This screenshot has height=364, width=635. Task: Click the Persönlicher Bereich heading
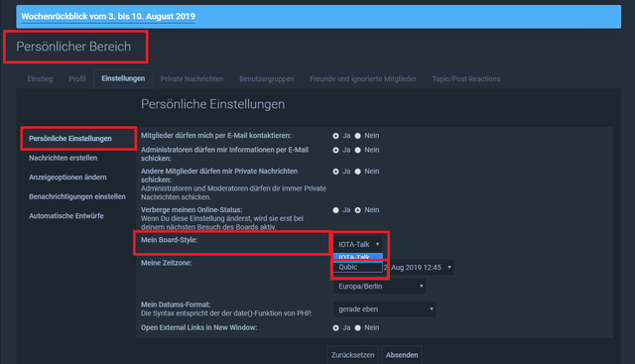(73, 47)
